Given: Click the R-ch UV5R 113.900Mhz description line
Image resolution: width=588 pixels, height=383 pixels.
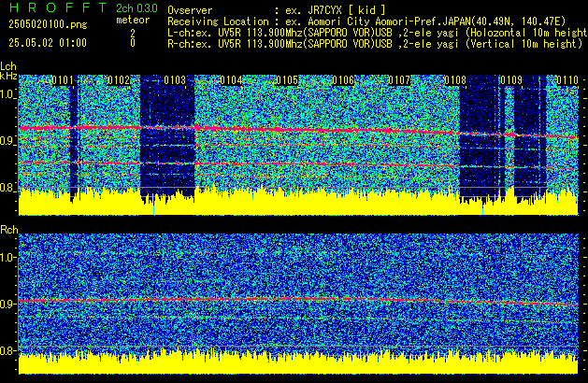Looking at the screenshot, I should tap(375, 44).
